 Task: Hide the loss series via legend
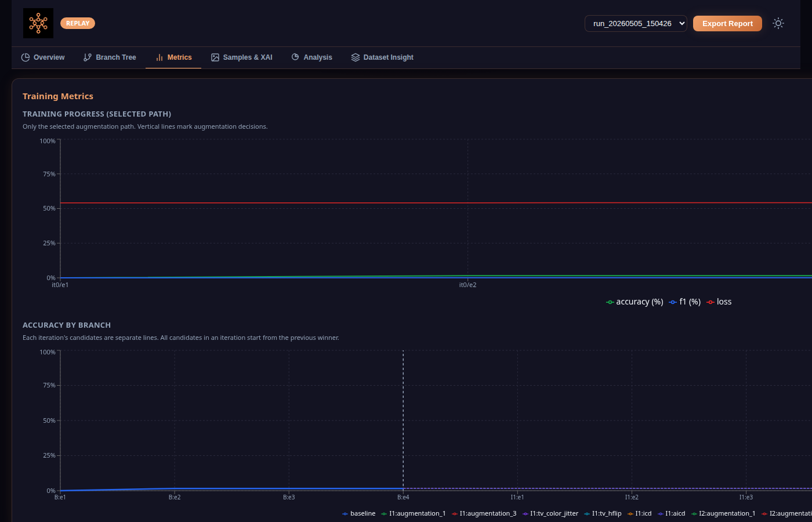[719, 302]
